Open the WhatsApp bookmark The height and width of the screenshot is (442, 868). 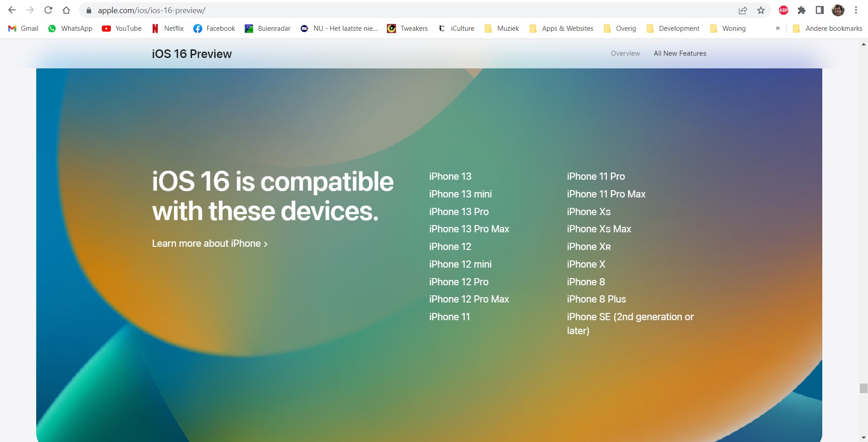(70, 29)
